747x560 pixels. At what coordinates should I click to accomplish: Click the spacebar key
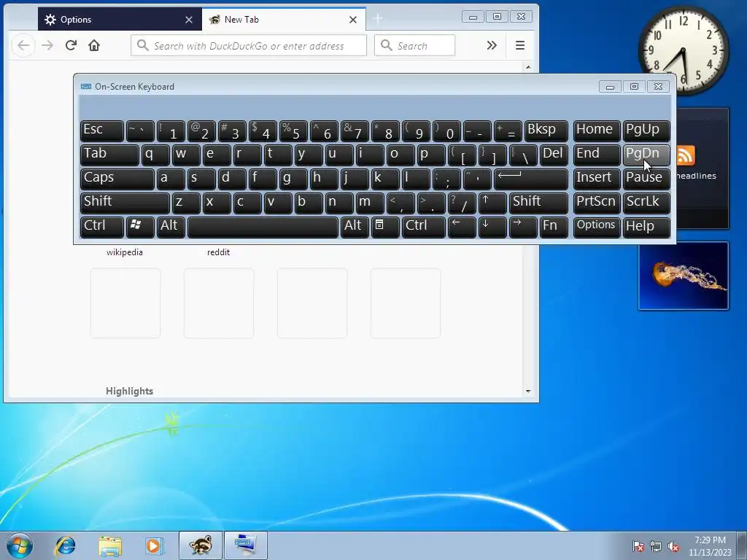[263, 227]
